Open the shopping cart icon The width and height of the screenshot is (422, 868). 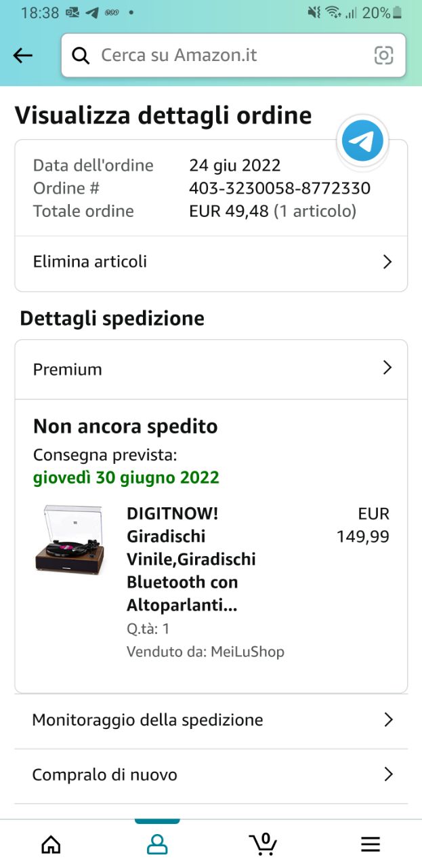(263, 844)
